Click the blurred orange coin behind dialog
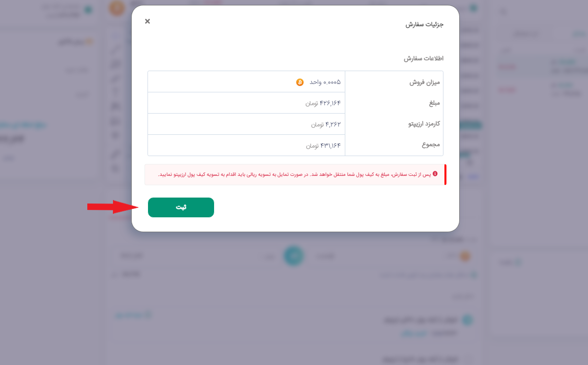Screen dimensions: 588x365 465,256
